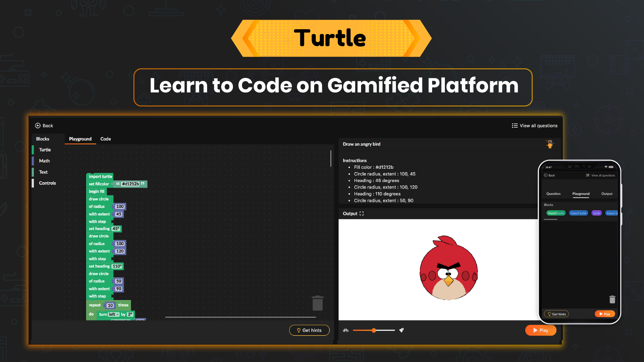The width and height of the screenshot is (644, 362).
Task: Select the bicycle icon for slow speed
Action: pyautogui.click(x=346, y=330)
